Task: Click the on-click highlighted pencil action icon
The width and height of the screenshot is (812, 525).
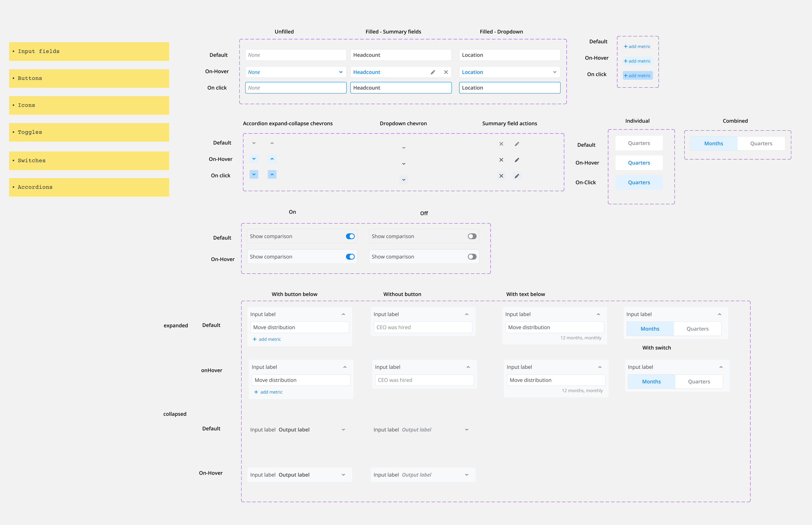Action: point(517,176)
